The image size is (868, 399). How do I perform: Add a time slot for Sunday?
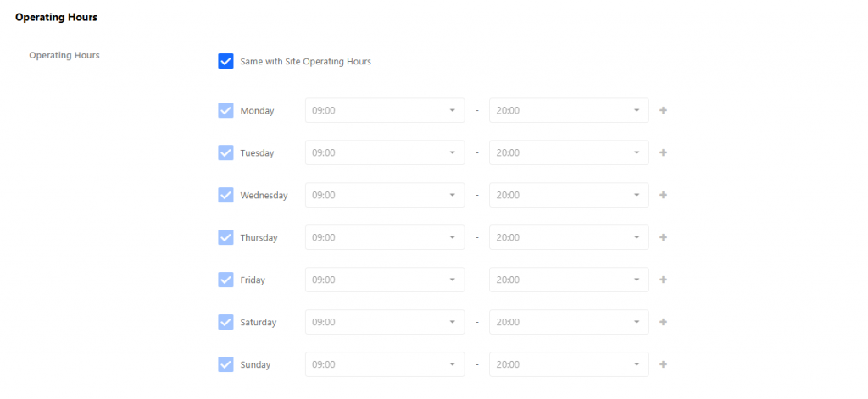663,364
